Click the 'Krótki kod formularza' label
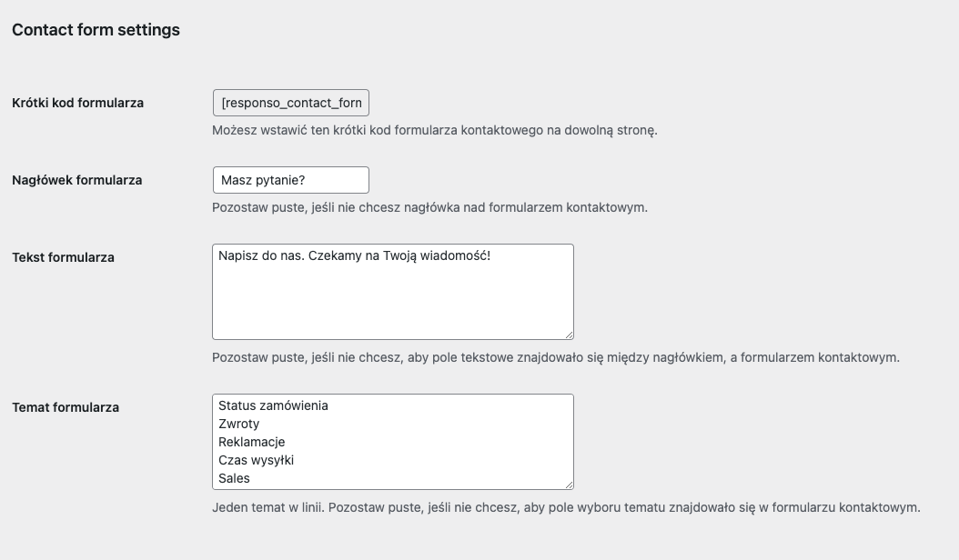959x560 pixels. tap(77, 103)
